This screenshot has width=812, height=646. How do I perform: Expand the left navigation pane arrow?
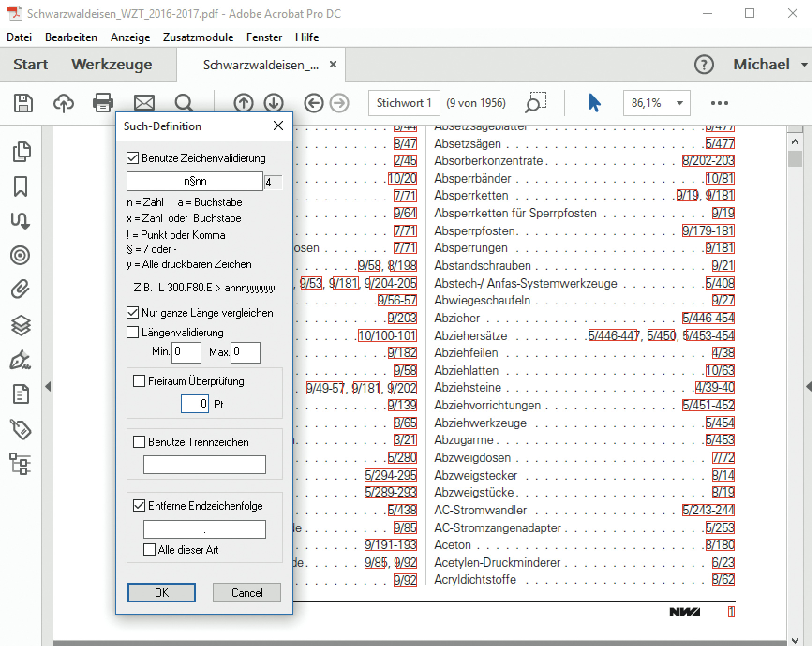pos(48,386)
